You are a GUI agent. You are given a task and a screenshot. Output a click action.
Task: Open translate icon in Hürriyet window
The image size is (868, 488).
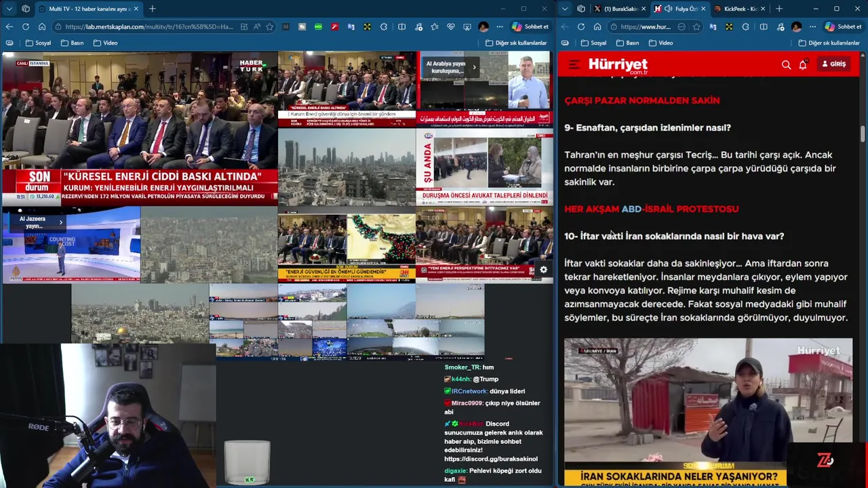[x=713, y=26]
